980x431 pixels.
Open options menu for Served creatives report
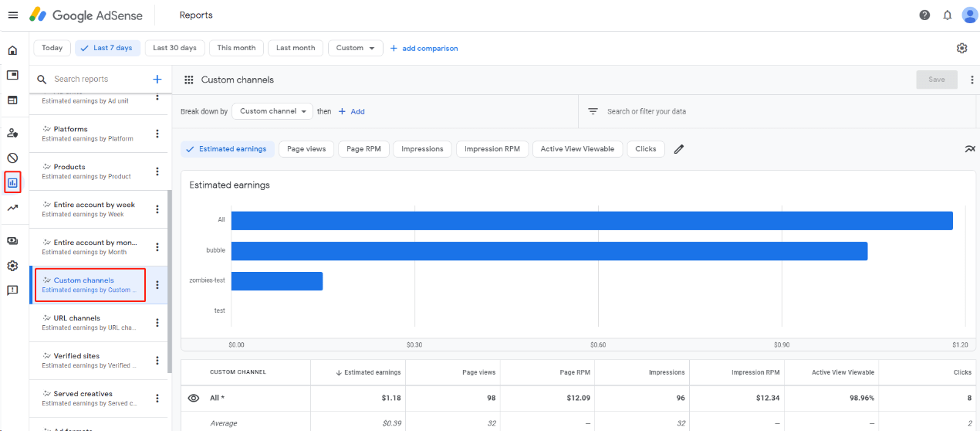tap(157, 399)
